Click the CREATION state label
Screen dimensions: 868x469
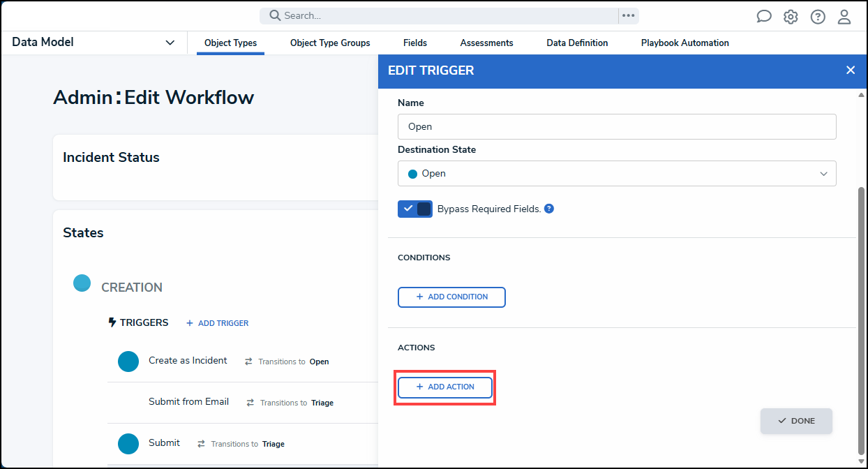132,288
